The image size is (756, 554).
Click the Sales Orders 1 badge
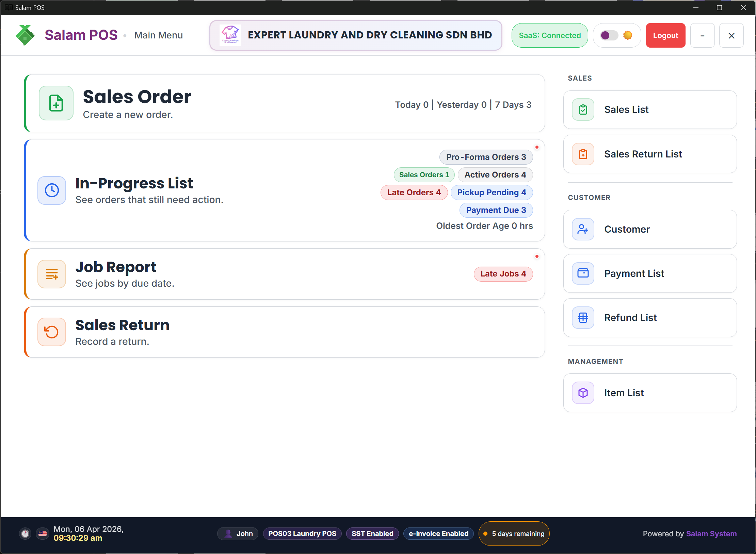coord(424,175)
